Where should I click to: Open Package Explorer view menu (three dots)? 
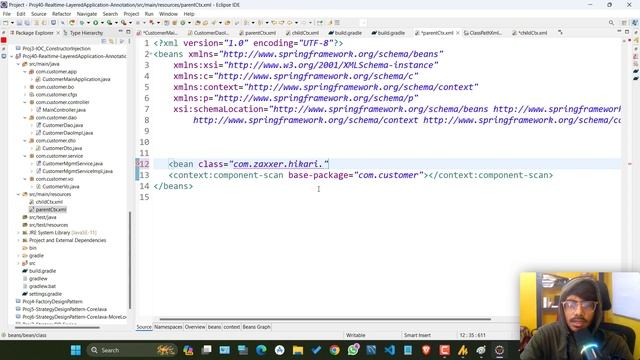pyautogui.click(x=129, y=41)
